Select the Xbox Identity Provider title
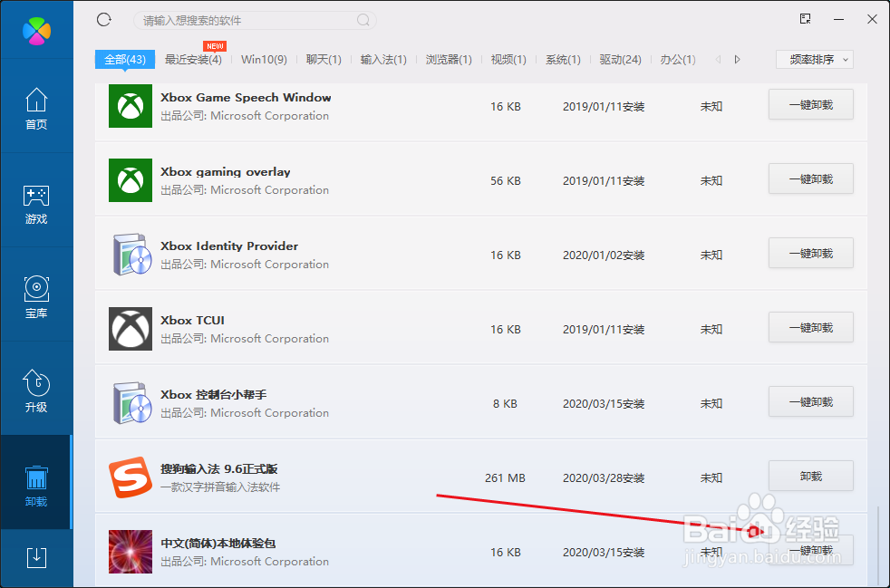Image resolution: width=890 pixels, height=588 pixels. (x=229, y=246)
